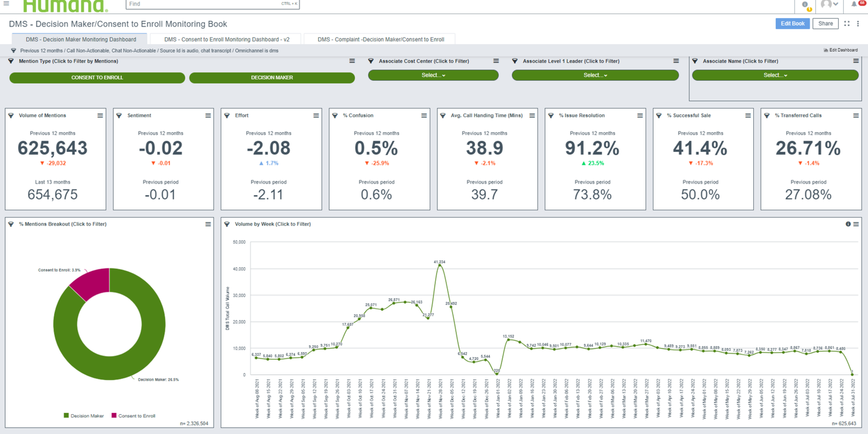Open the hamburger navigation menu

coord(6,4)
